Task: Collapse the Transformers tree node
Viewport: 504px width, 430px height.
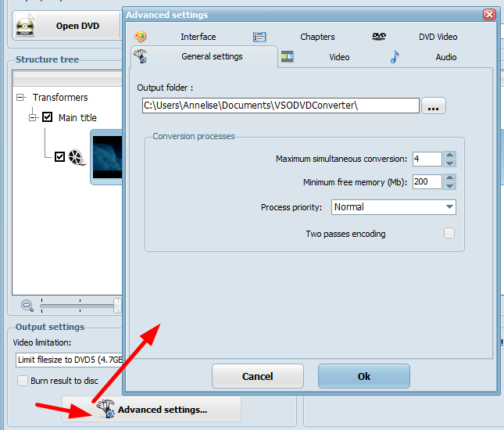Action: tap(20, 98)
